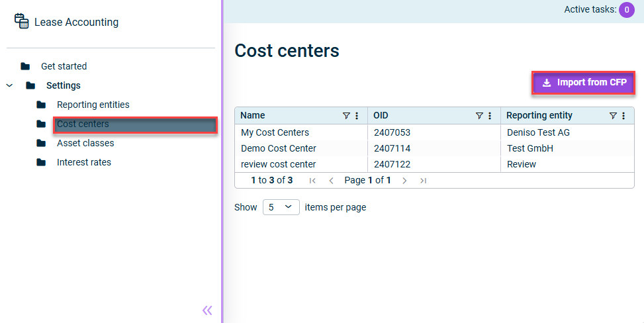Click the filter icon in OID column
The image size is (644, 323).
click(479, 116)
